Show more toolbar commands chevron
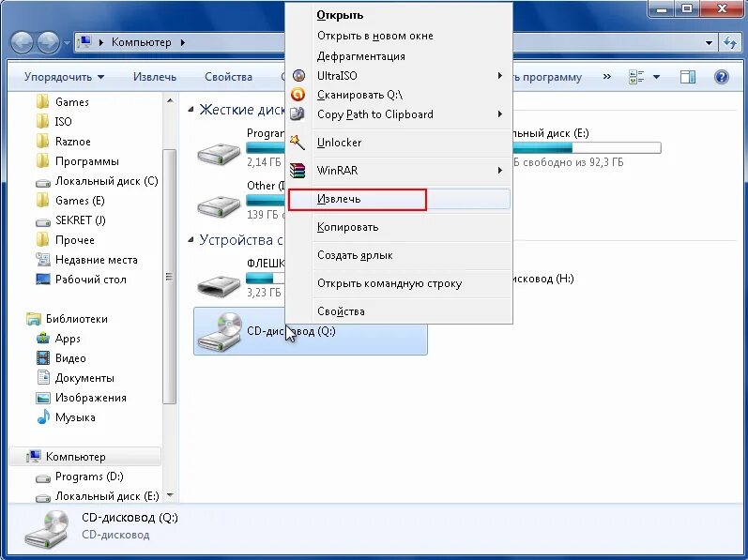This screenshot has height=560, width=748. tap(607, 76)
